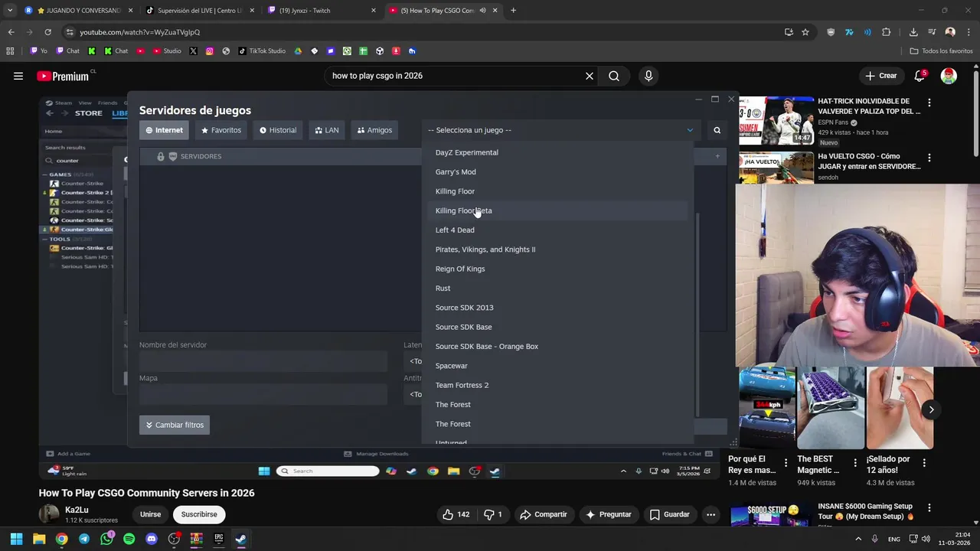Show hidden system tray icons
Viewport: 980px width, 551px height.
(858, 539)
